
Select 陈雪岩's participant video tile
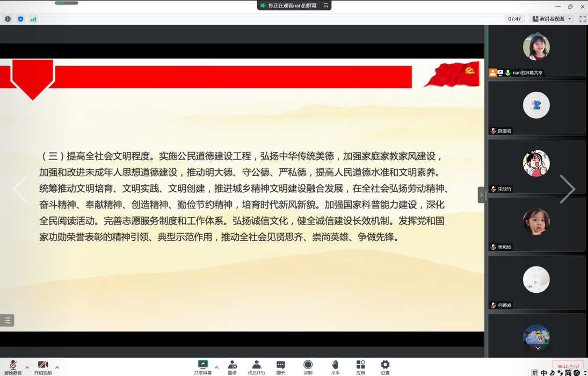536,108
